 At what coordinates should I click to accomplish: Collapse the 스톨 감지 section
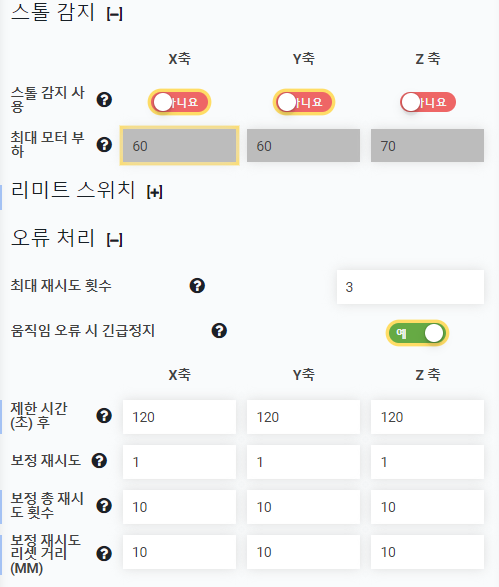115,15
